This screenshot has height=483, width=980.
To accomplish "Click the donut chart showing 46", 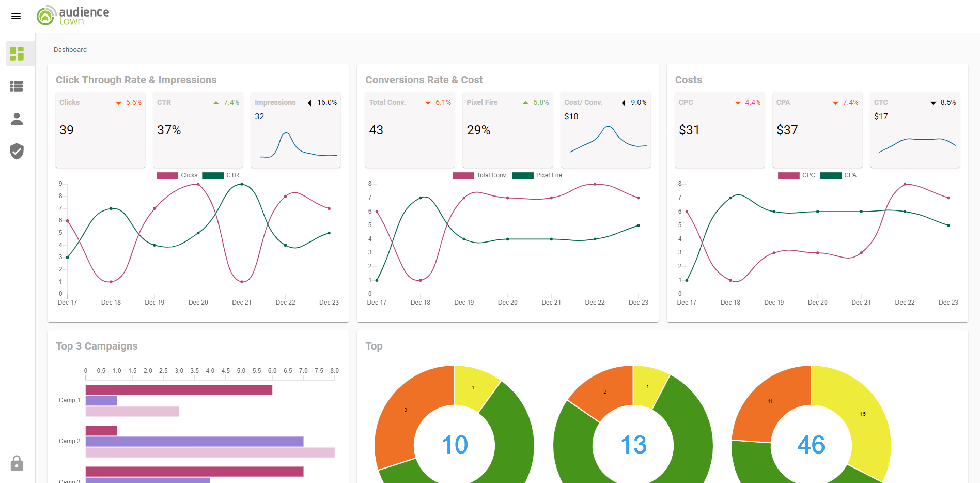I will (x=811, y=445).
